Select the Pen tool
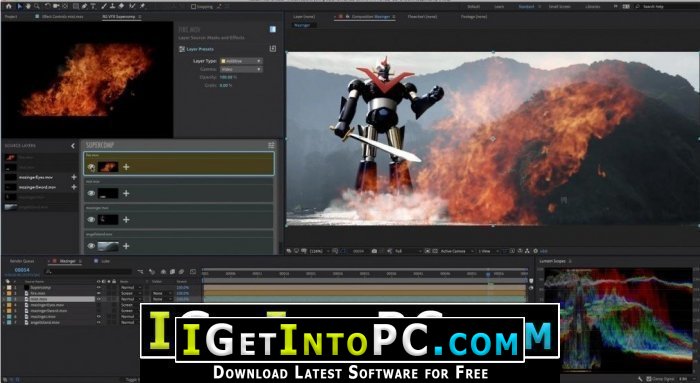 click(x=84, y=6)
